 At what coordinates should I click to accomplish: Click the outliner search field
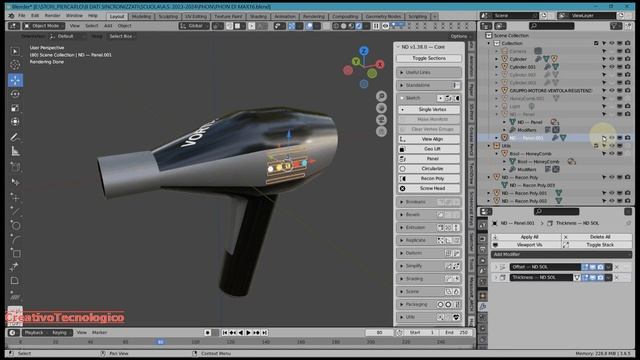coord(551,26)
